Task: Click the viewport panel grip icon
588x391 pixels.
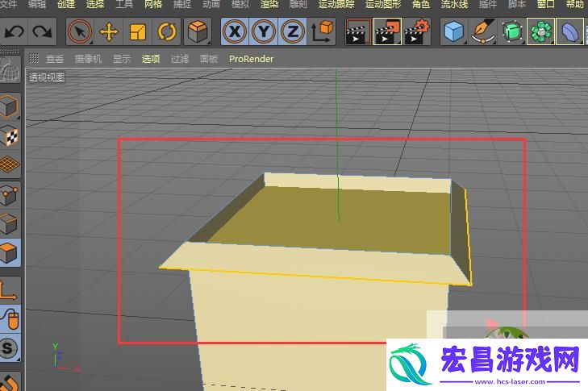Action: click(x=34, y=58)
